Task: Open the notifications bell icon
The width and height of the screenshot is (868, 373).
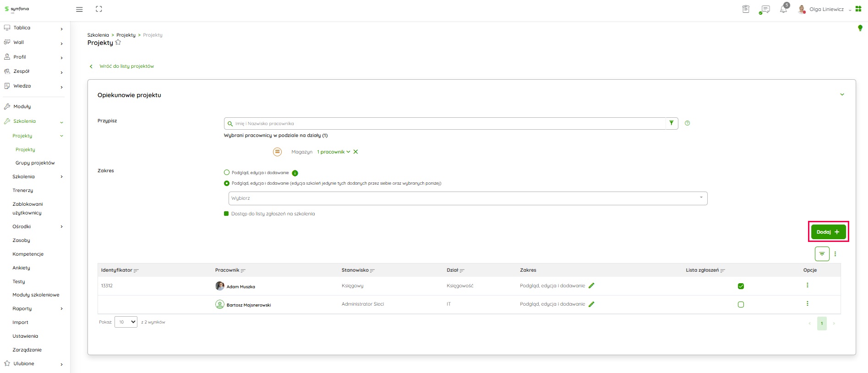Action: (783, 9)
